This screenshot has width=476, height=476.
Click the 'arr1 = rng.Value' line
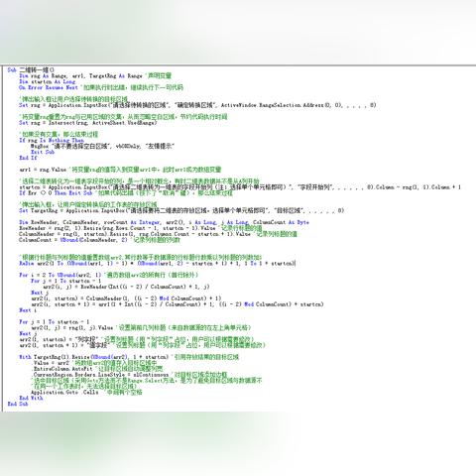120,170
